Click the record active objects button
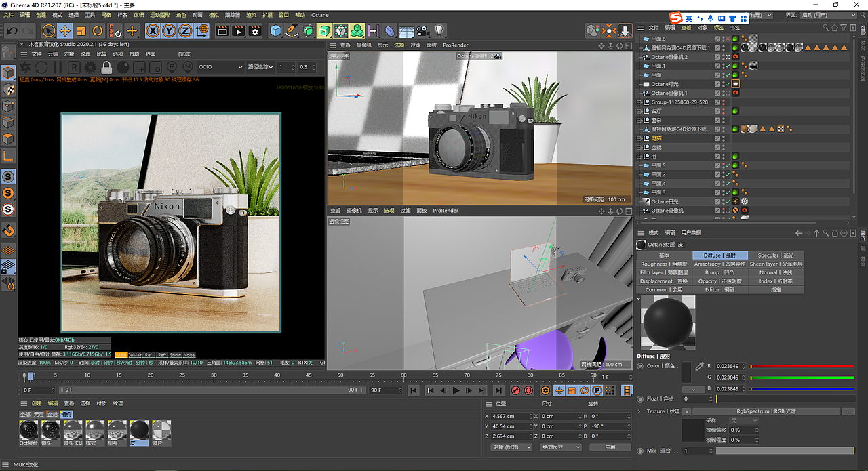The height and width of the screenshot is (471, 868). (515, 390)
